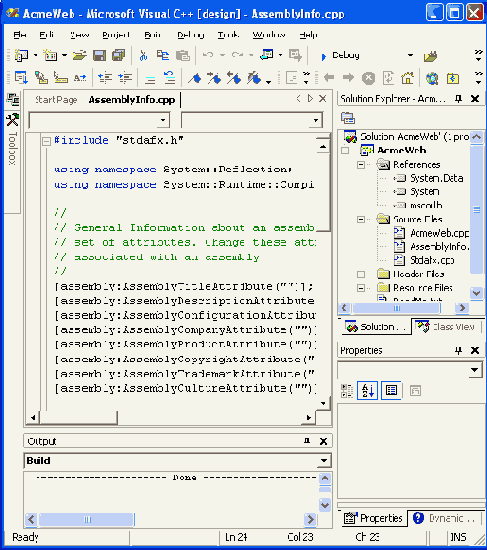Collapse the #include outlining block

(46, 141)
